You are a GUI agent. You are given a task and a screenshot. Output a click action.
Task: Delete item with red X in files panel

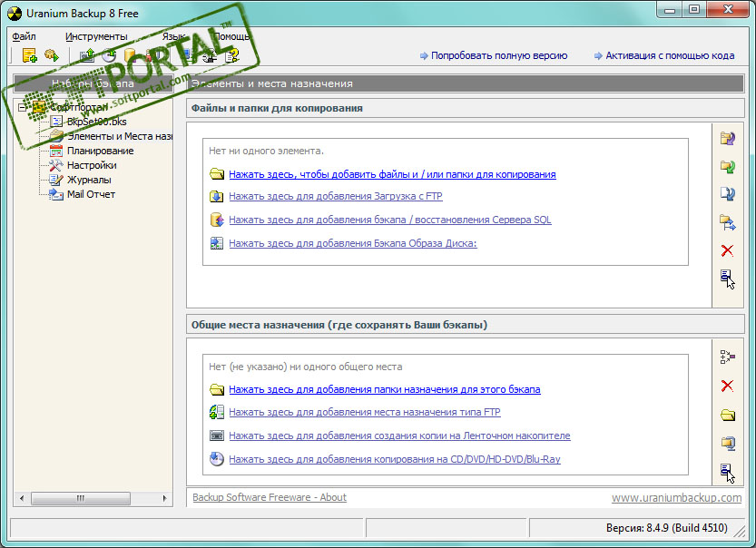pyautogui.click(x=727, y=250)
